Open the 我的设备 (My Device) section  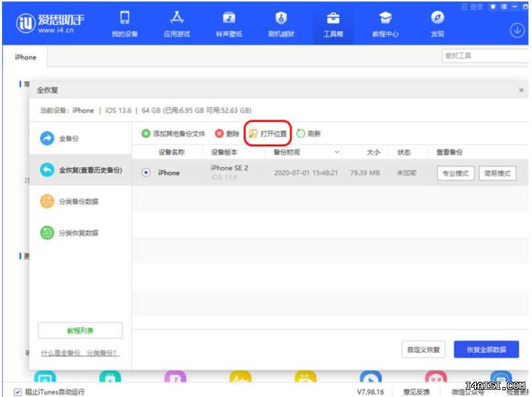pos(124,24)
